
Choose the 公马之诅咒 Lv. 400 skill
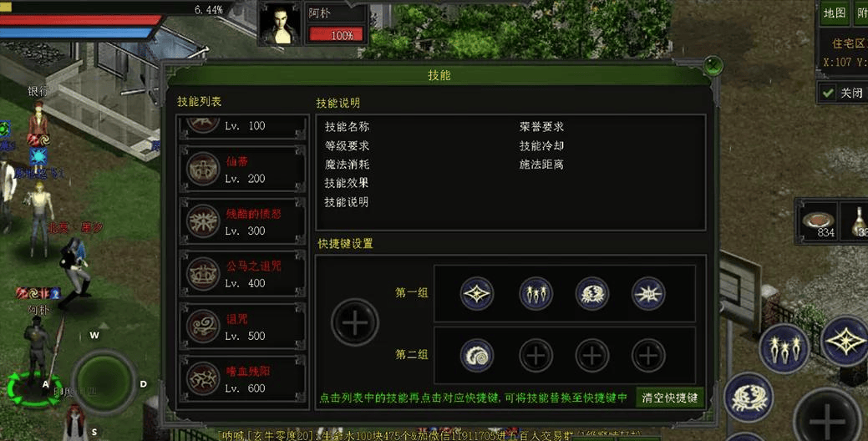(242, 274)
